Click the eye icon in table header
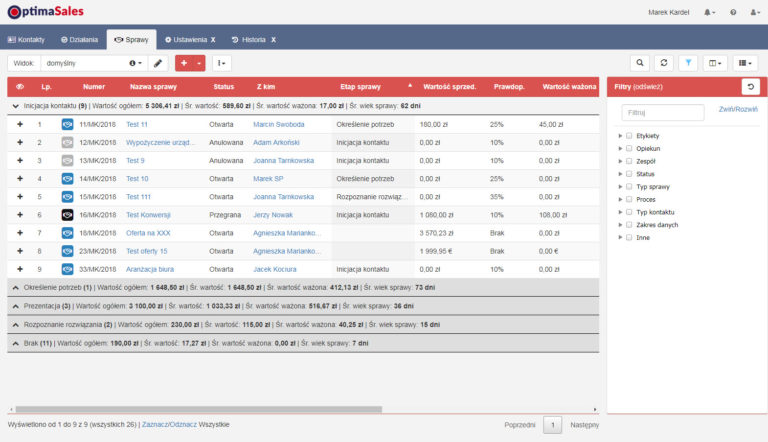The image size is (768, 442). (x=20, y=87)
